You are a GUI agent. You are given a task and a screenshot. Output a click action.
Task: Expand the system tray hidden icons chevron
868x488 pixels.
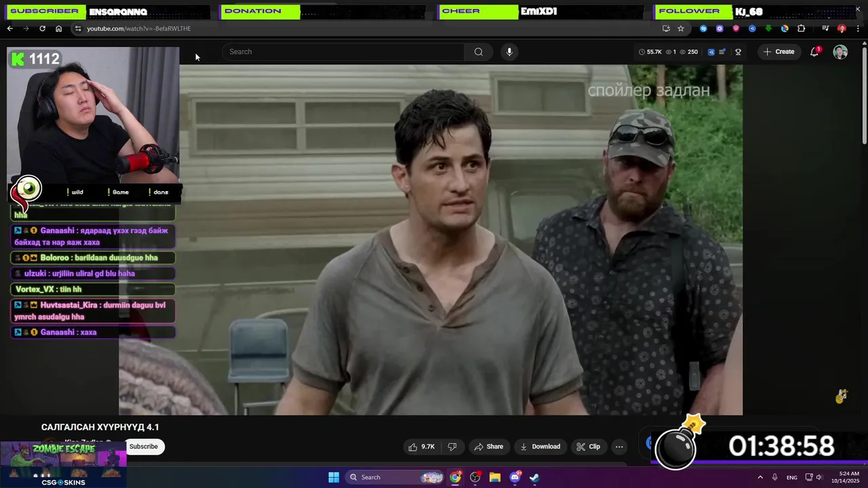tap(760, 477)
